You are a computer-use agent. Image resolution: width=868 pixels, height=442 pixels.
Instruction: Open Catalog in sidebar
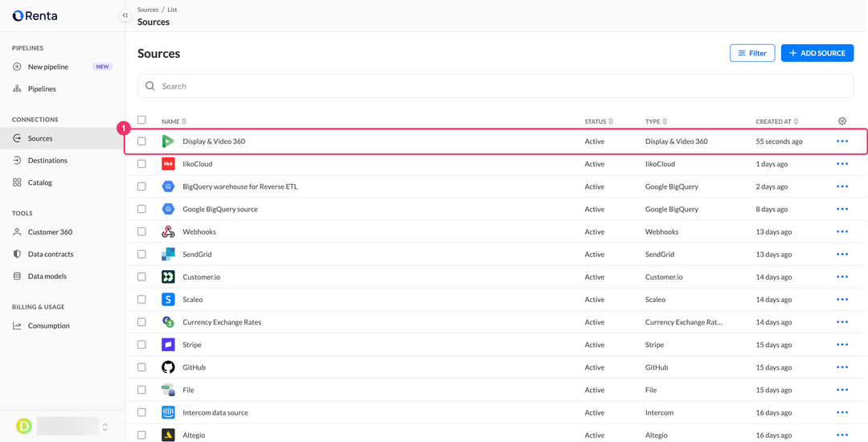pos(63,182)
